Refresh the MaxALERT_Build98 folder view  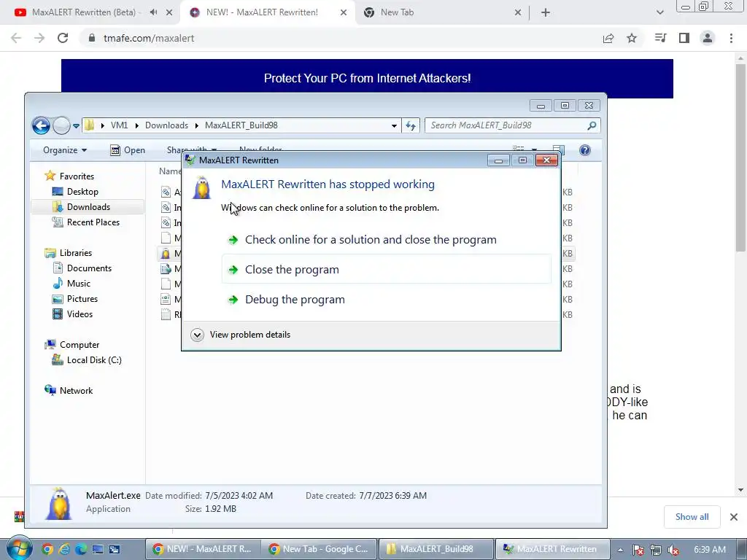pyautogui.click(x=410, y=125)
